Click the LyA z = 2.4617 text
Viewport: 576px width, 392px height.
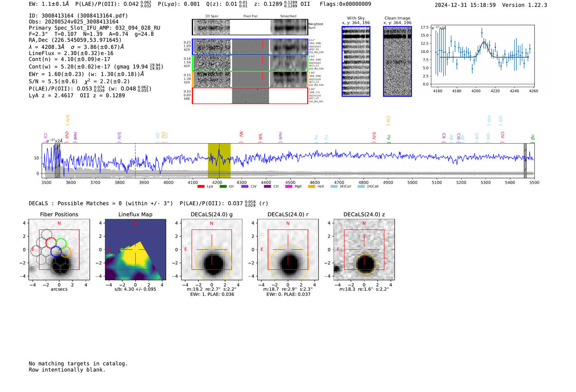(x=51, y=95)
